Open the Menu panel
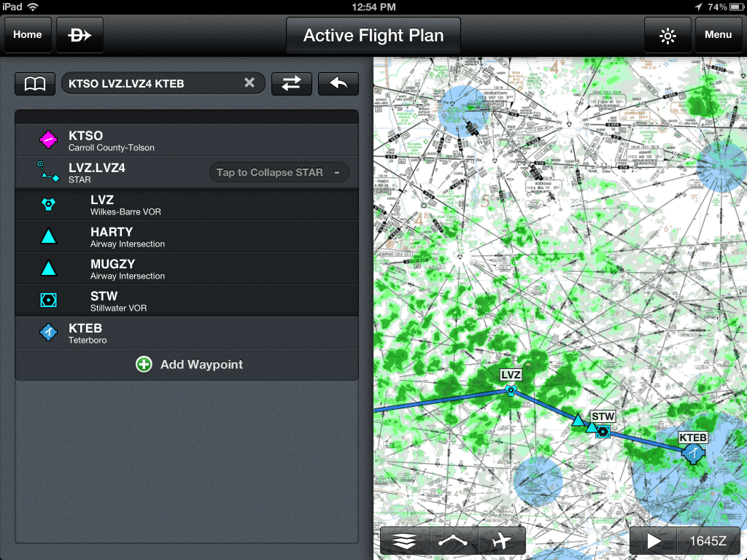 (718, 34)
